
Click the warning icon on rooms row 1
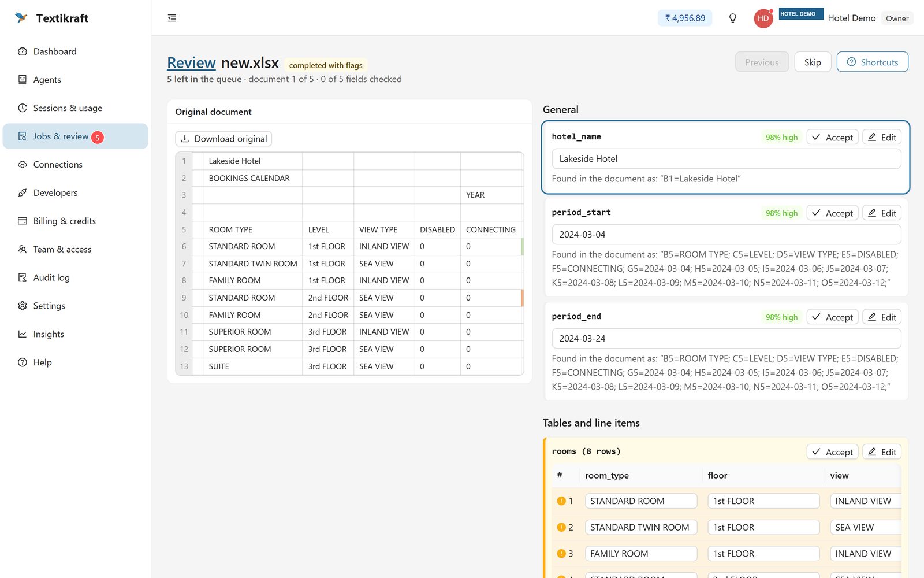tap(561, 501)
